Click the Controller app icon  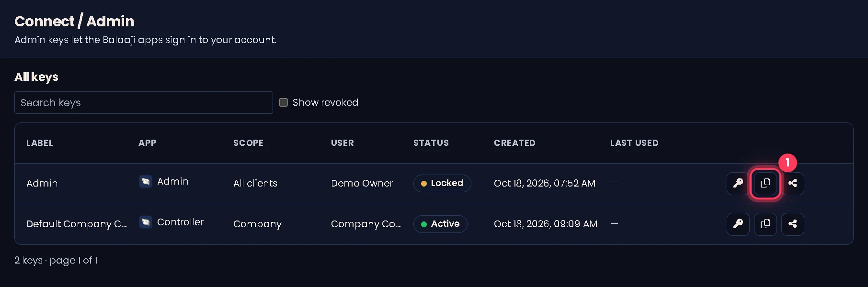pyautogui.click(x=146, y=222)
